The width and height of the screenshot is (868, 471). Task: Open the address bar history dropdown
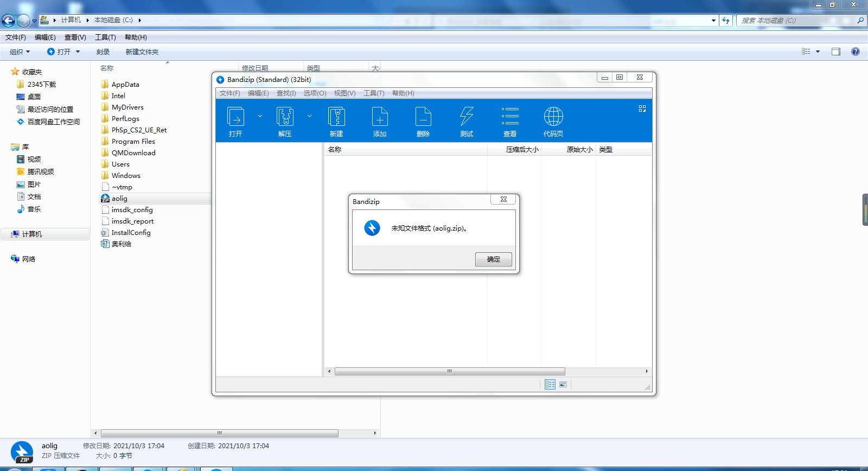point(713,20)
